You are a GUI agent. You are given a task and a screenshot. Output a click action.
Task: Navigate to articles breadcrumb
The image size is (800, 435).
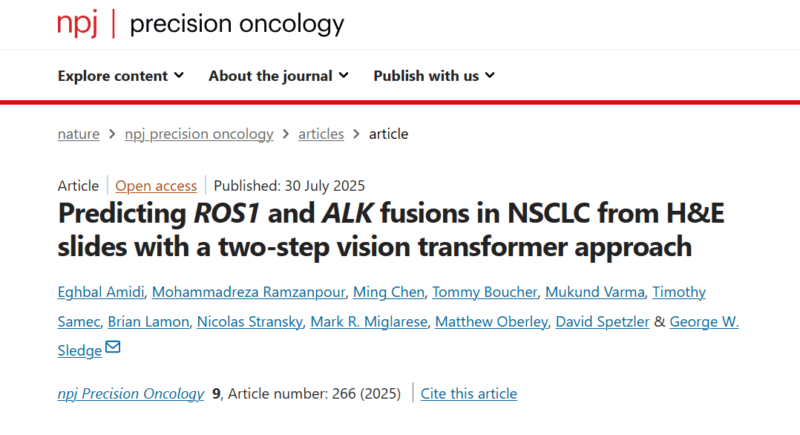click(321, 134)
